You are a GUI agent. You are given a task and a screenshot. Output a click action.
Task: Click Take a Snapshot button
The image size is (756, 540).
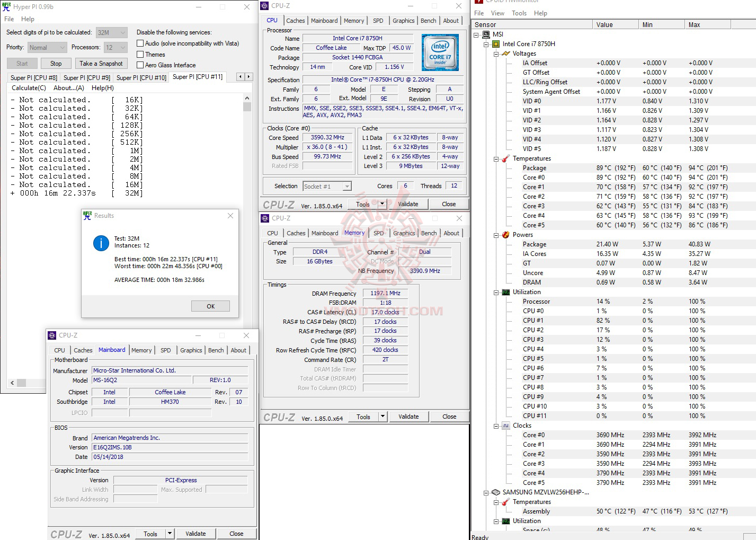point(101,64)
